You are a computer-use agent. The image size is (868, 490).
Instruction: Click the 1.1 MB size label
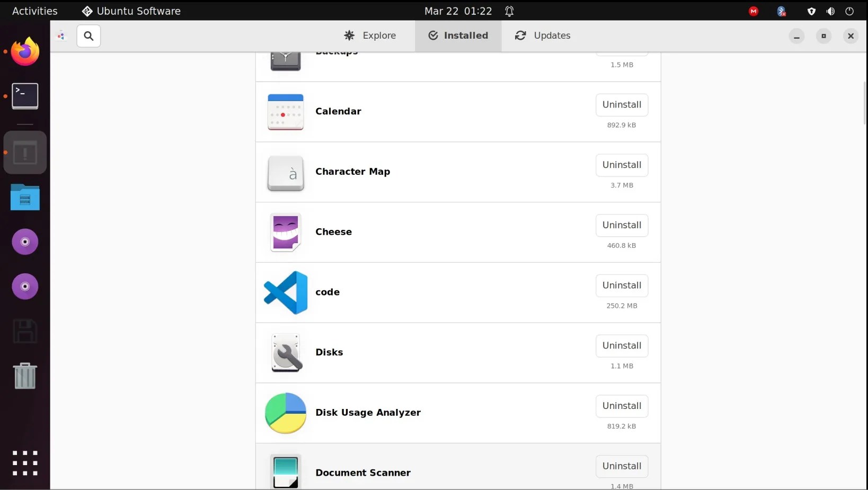(x=622, y=366)
